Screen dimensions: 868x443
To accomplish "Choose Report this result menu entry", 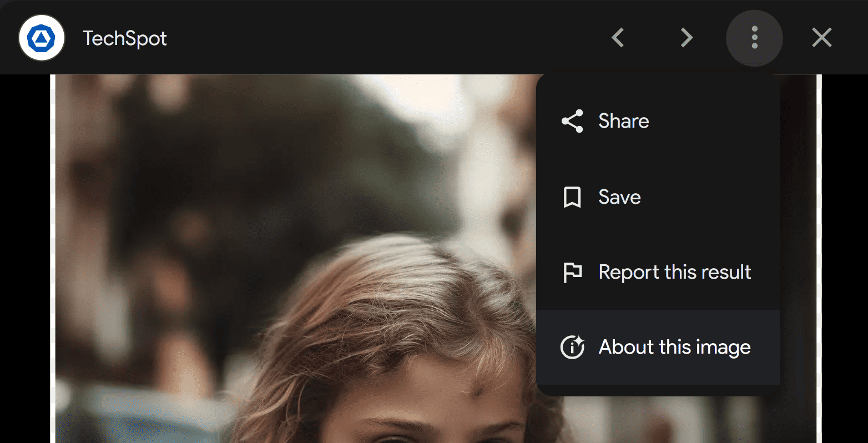I will pos(658,273).
